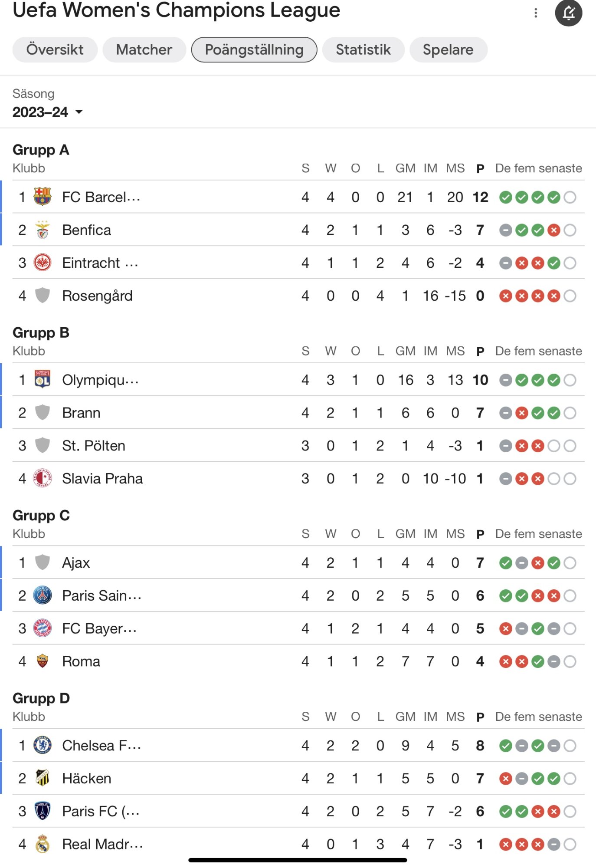Click the Benfica club crest

pyautogui.click(x=43, y=230)
